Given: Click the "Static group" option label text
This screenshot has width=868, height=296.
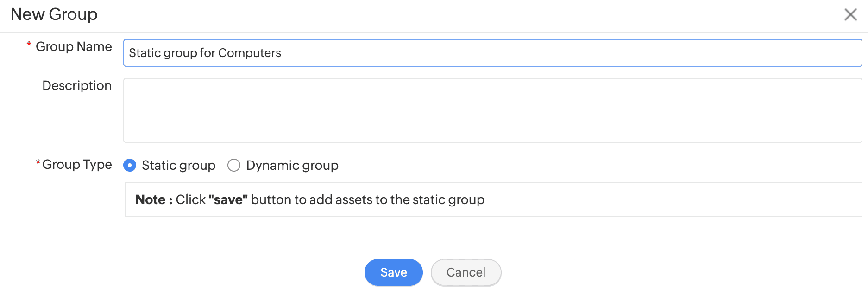Looking at the screenshot, I should 178,165.
